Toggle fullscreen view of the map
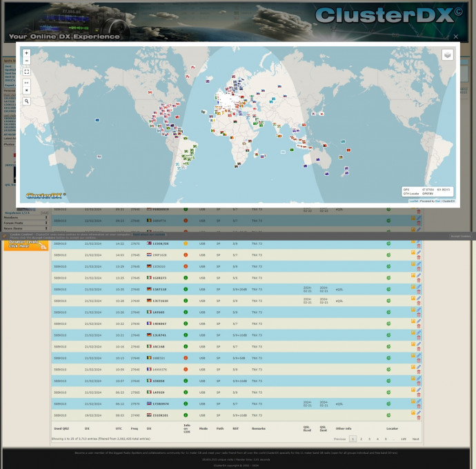476x469 pixels. tap(26, 72)
